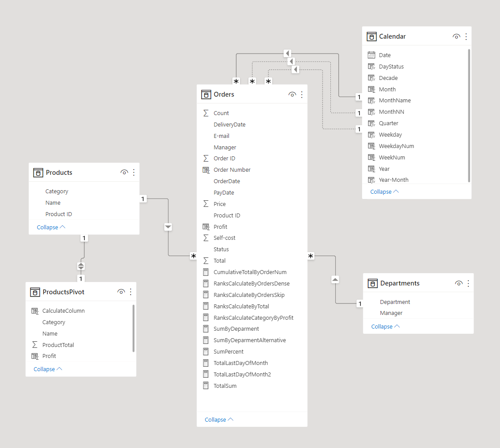Collapse the Orders table card
The height and width of the screenshot is (448, 500).
click(219, 419)
